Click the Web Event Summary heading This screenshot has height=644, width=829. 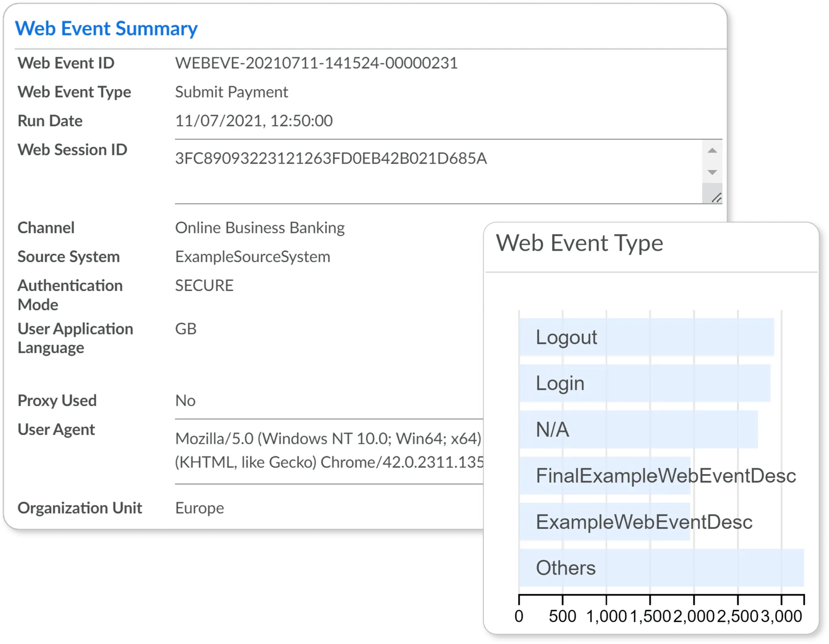[106, 29]
